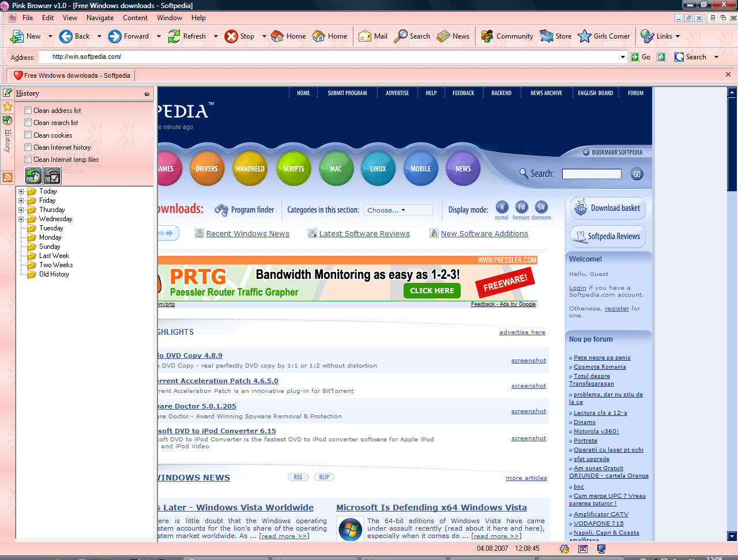Expand the Today history folder
Screen dimensions: 738x560
[21, 191]
